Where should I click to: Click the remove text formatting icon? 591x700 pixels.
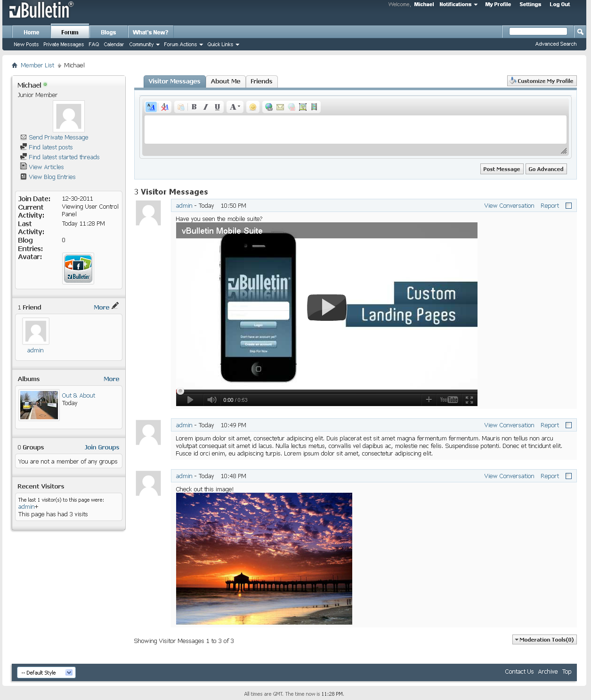165,107
